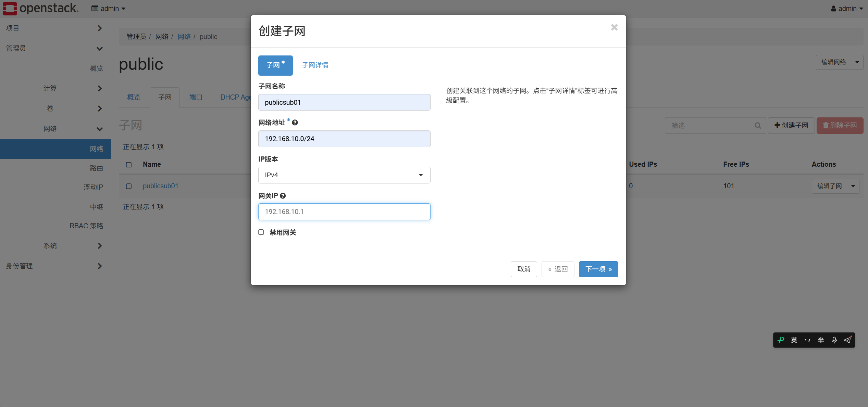Enable the 禁用网关 checkbox
868x407 pixels.
click(x=261, y=232)
